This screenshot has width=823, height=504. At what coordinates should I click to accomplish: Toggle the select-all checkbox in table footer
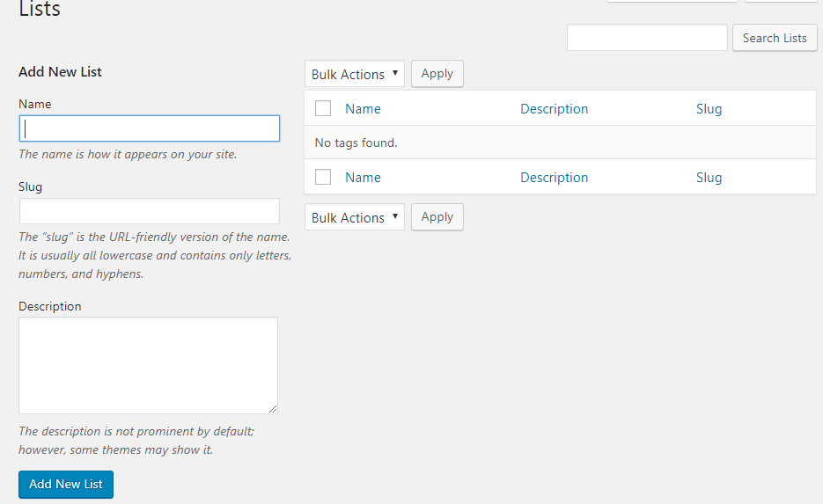point(323,177)
